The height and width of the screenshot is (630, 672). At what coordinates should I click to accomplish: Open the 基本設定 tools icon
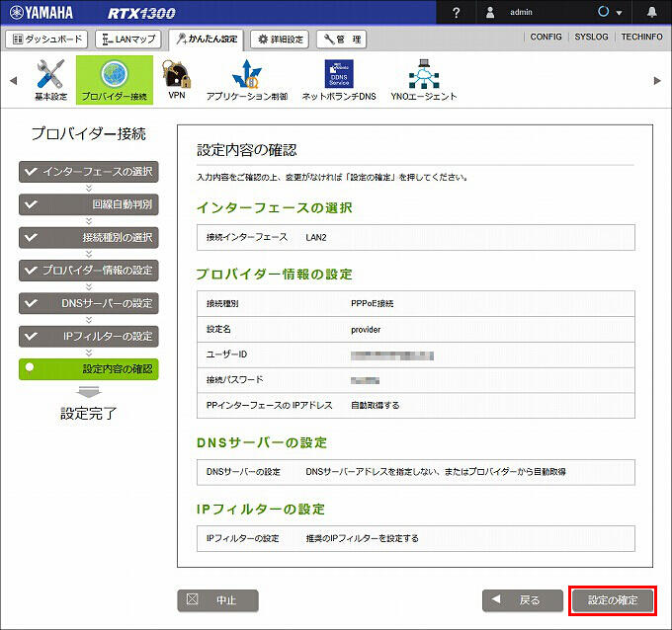(50, 74)
